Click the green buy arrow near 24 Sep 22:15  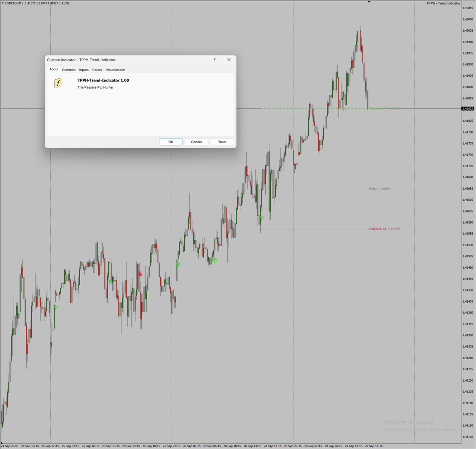55,307
